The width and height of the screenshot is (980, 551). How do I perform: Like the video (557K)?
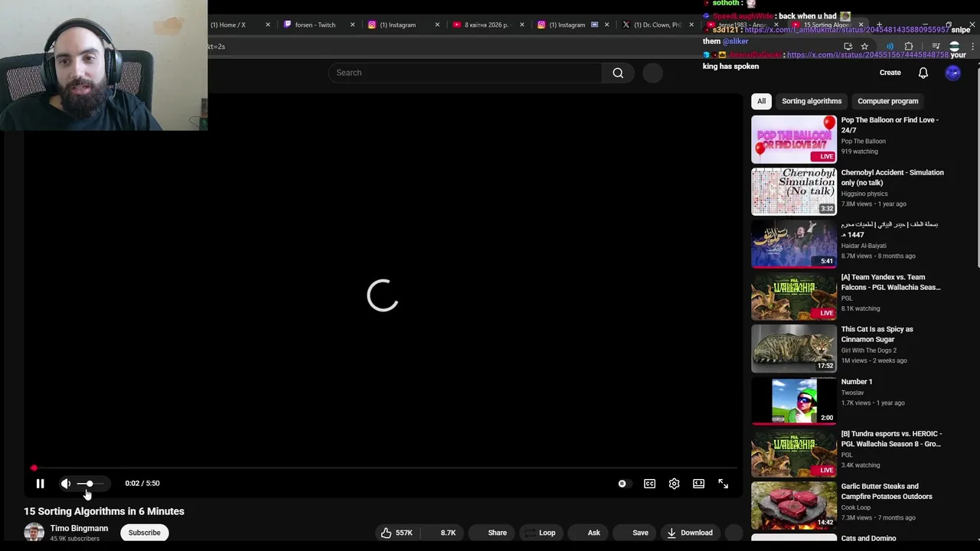pyautogui.click(x=397, y=533)
